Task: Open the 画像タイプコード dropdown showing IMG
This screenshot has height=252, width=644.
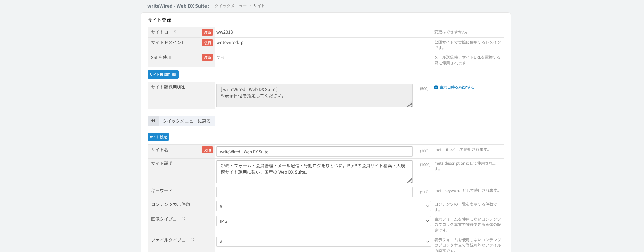Action: coord(324,221)
